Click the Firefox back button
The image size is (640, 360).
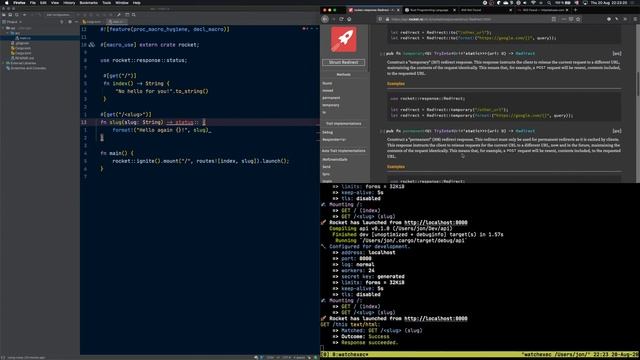(325, 19)
